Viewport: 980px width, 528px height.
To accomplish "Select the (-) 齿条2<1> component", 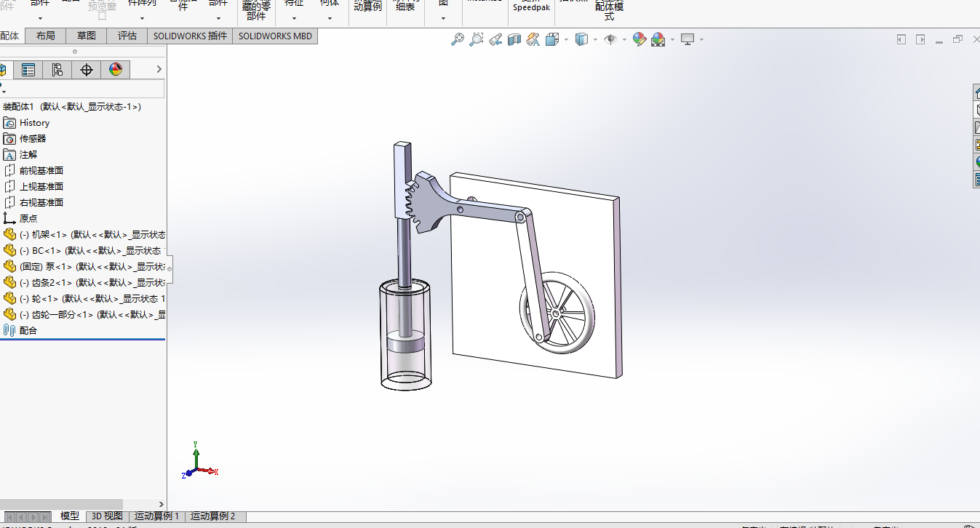I will 92,282.
